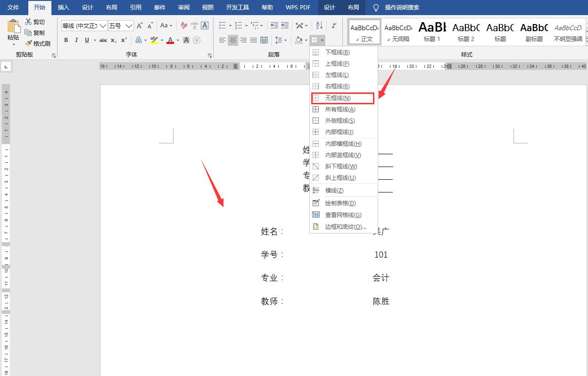Click the Subscript icon
The height and width of the screenshot is (376, 588).
tap(113, 40)
